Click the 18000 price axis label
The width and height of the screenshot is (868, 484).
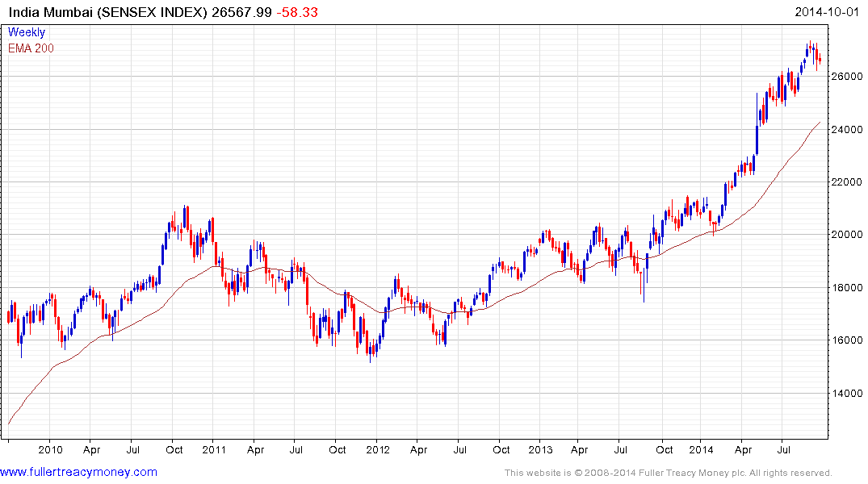(x=847, y=288)
